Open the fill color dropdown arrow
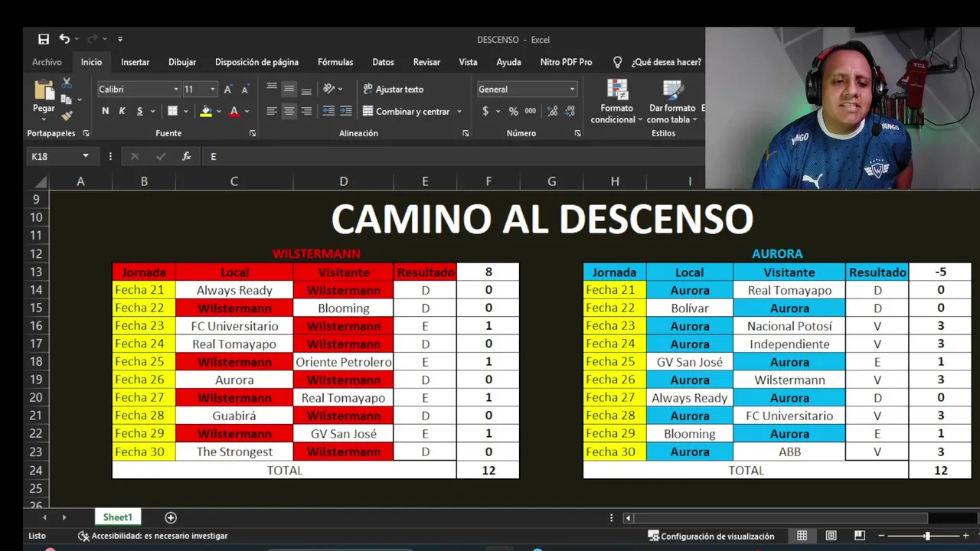Viewport: 980px width, 551px height. 219,111
